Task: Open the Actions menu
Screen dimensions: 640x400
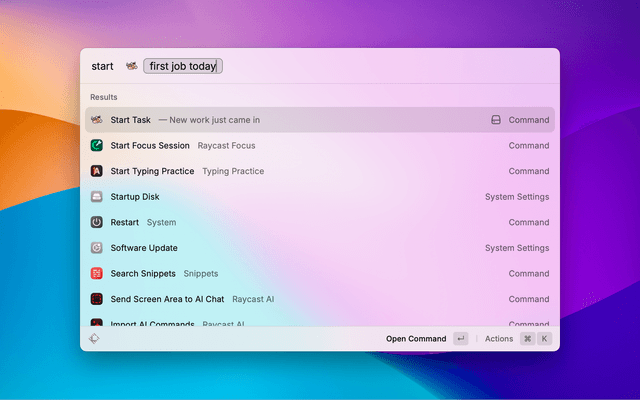Action: click(499, 339)
